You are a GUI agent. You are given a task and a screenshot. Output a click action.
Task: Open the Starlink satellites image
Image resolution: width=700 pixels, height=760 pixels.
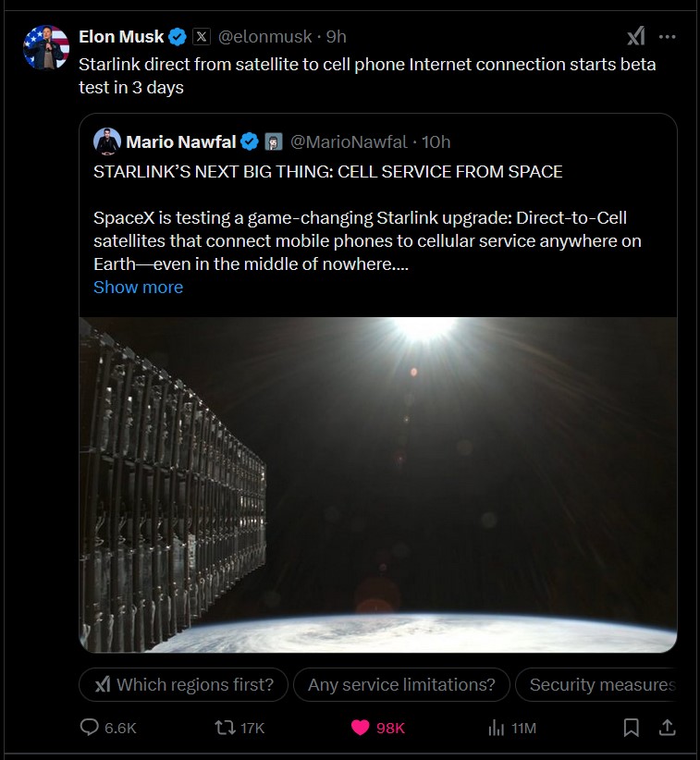(x=378, y=484)
